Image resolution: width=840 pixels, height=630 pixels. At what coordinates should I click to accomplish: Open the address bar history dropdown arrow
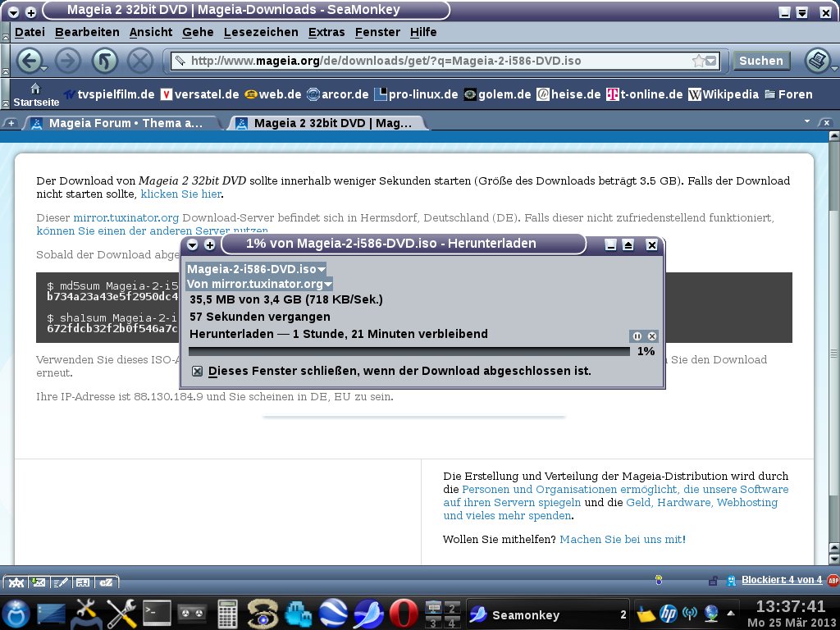pos(711,61)
